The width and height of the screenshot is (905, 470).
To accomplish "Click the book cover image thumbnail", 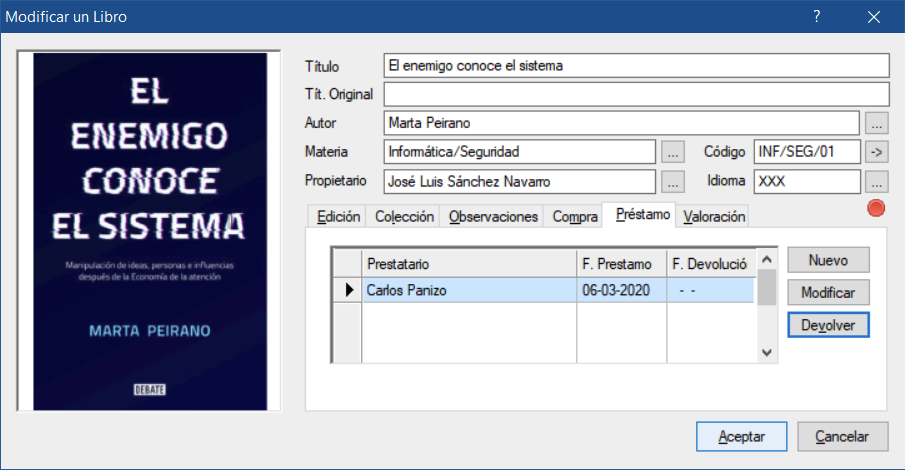I will pos(152,231).
